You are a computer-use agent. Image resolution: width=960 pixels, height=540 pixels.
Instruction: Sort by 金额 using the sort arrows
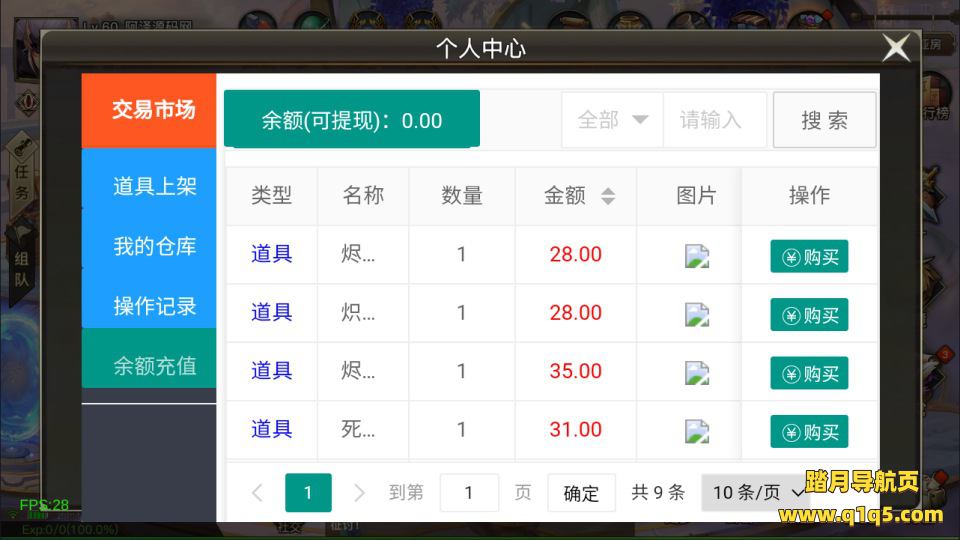(608, 196)
